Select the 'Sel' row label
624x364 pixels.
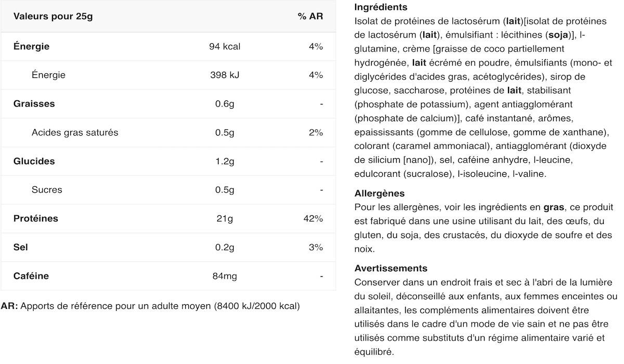21,247
